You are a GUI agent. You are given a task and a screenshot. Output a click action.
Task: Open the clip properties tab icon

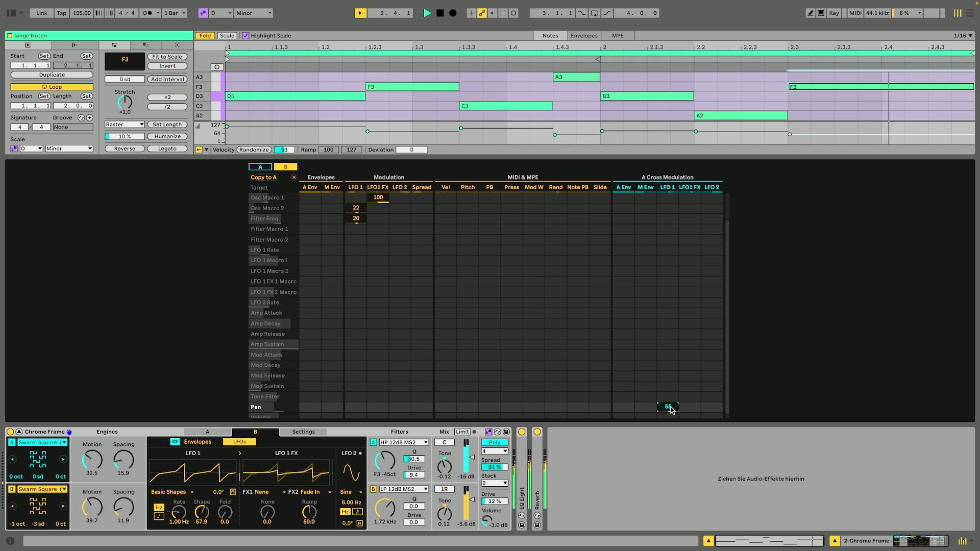click(28, 45)
